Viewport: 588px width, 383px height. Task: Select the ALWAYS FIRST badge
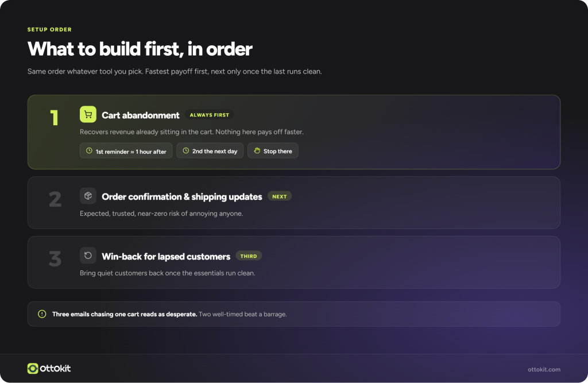pyautogui.click(x=209, y=115)
